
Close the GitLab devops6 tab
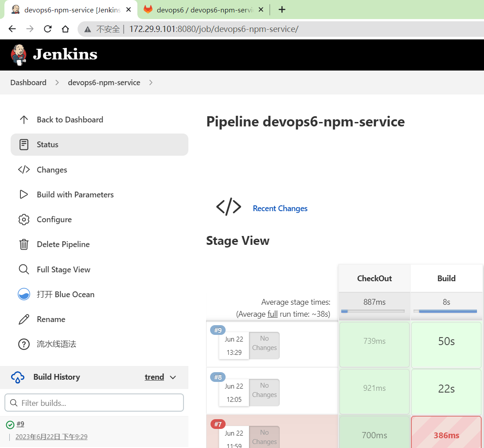coord(261,10)
